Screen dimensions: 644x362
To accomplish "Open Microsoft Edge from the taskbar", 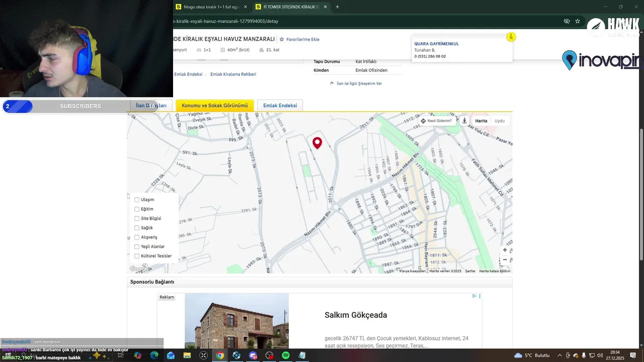I will pos(154,355).
